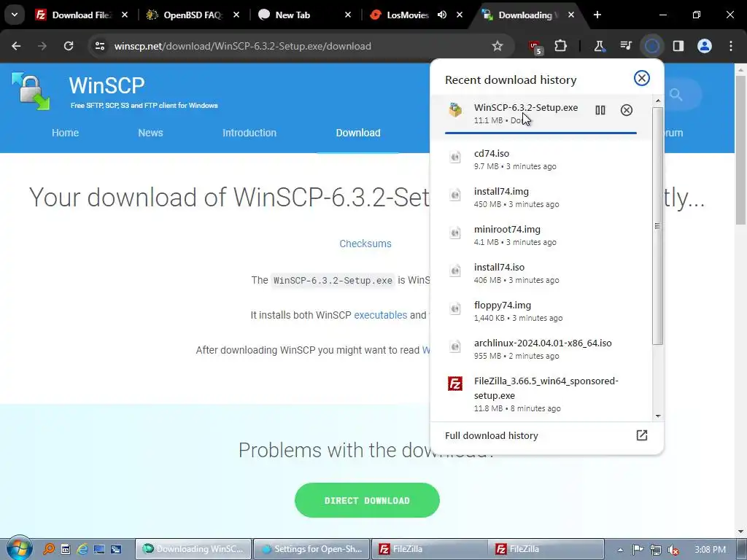Reload the WinSCP download page
Image resolution: width=747 pixels, height=560 pixels.
point(69,46)
